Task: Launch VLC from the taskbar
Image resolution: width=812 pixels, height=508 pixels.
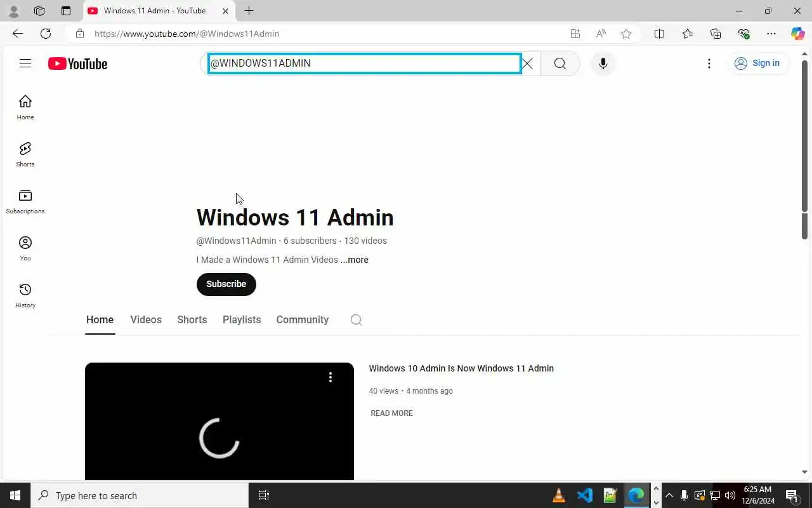Action: coord(559,495)
